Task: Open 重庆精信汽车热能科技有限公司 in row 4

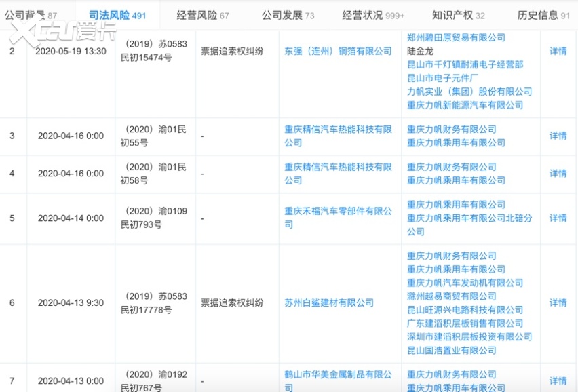Action: (x=338, y=174)
